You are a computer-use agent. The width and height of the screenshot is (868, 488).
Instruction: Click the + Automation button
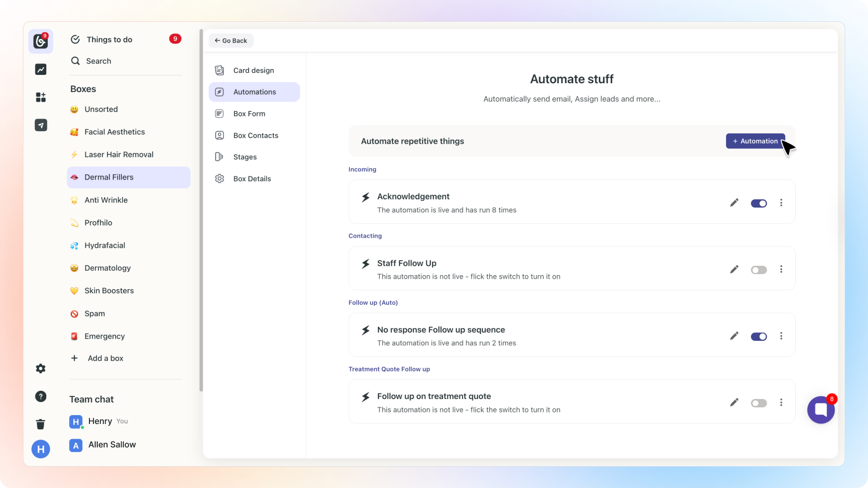755,141
